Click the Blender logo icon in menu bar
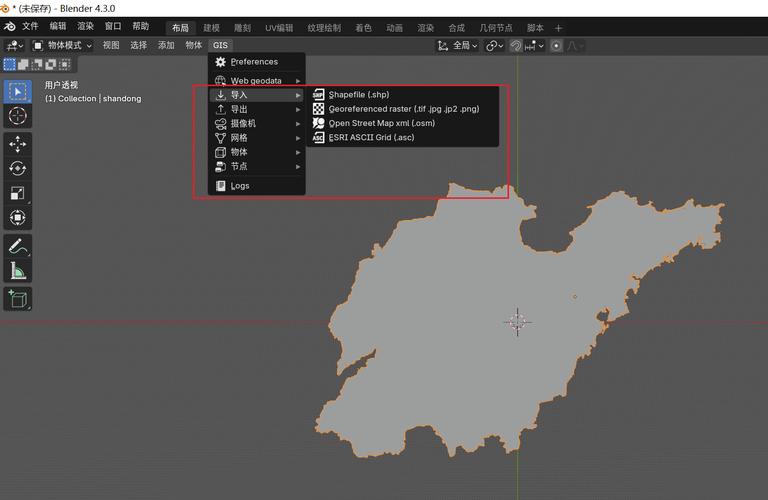Viewport: 768px width, 500px height. tap(9, 26)
